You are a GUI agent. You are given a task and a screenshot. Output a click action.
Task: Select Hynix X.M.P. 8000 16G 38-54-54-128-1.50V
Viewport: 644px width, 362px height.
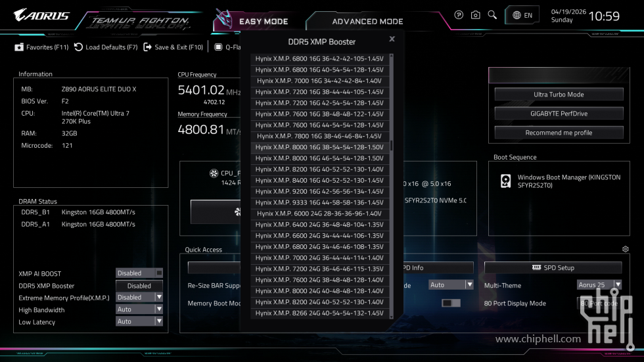pos(319,147)
